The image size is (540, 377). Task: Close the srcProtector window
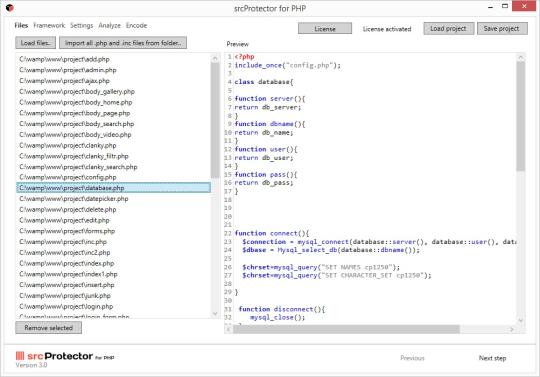[524, 6]
